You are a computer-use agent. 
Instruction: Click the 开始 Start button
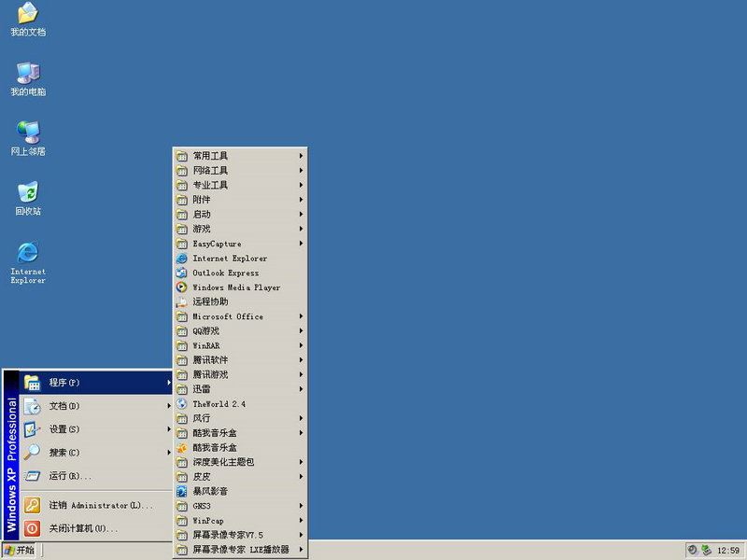19,551
